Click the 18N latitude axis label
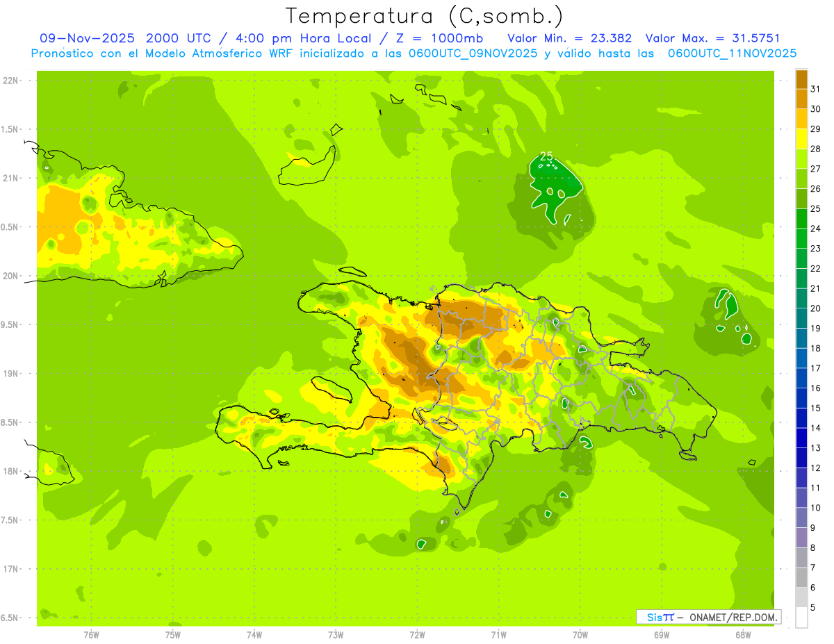Viewport: 834px width, 644px height. tap(11, 471)
